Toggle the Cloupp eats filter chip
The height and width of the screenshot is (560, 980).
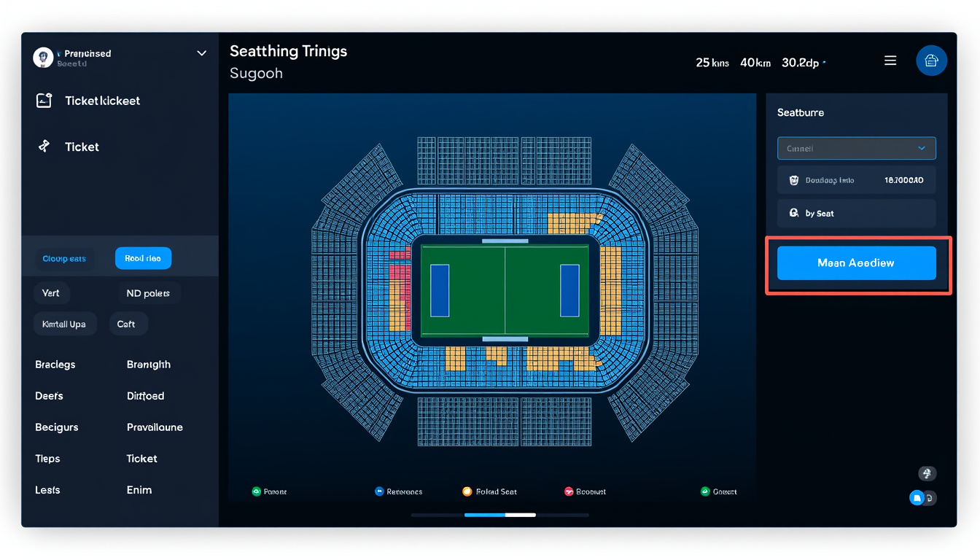(x=64, y=259)
